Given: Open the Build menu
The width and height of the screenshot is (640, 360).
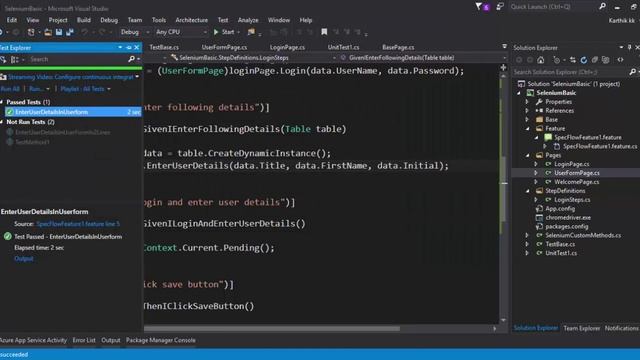Looking at the screenshot, I should (84, 20).
